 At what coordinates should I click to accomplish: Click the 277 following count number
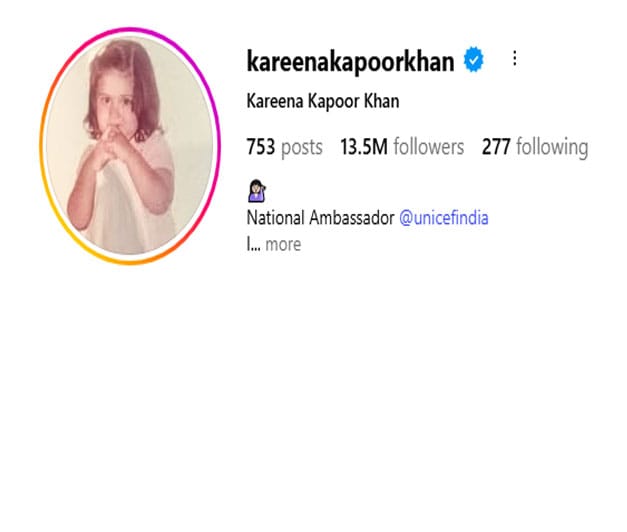point(496,146)
